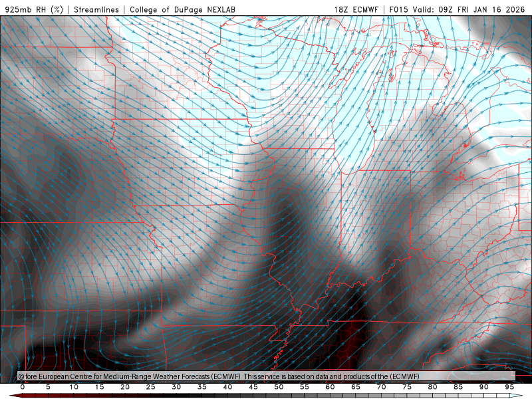Click 'Valid: 09Z FRI JAN 16 2026' timestamp
532x399 pixels.
point(469,9)
